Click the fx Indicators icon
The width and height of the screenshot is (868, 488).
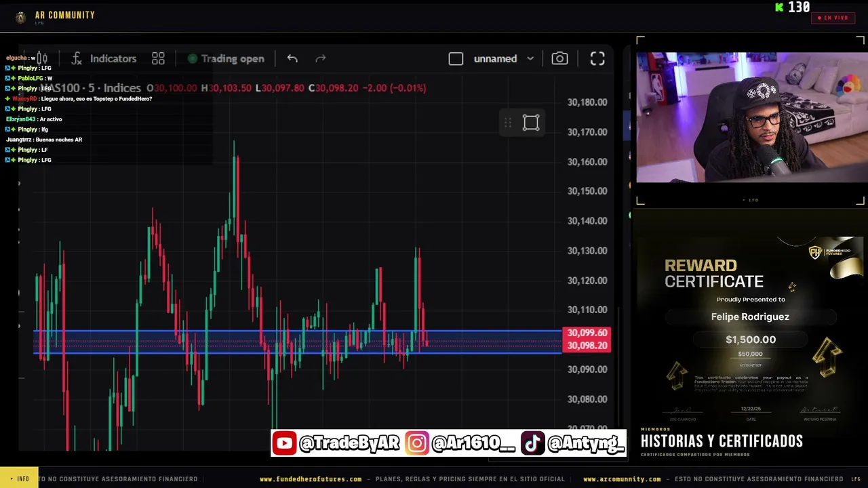coord(77,58)
